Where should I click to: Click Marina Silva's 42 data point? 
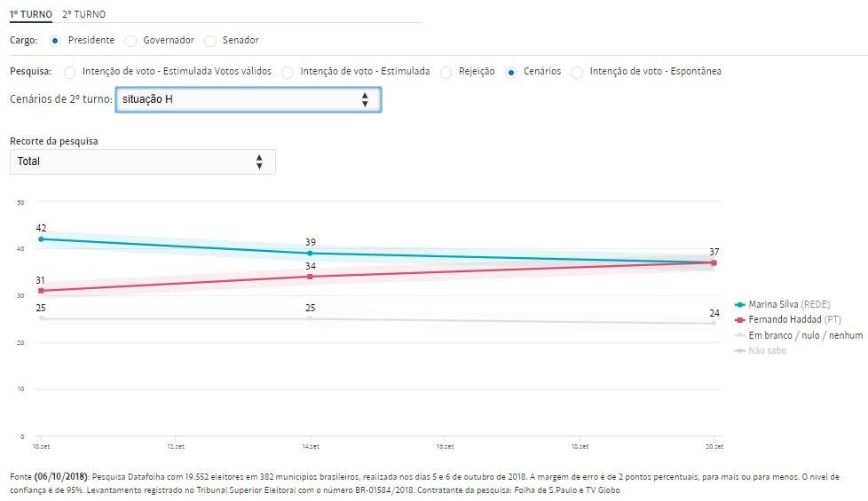coord(41,239)
